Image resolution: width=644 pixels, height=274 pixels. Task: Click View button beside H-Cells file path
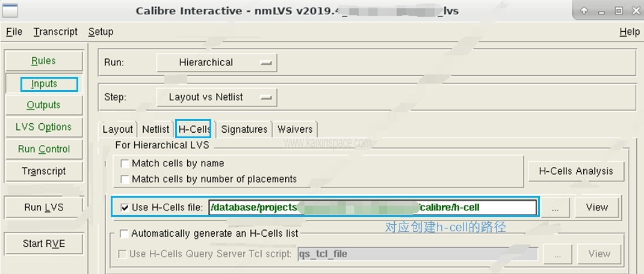click(596, 207)
